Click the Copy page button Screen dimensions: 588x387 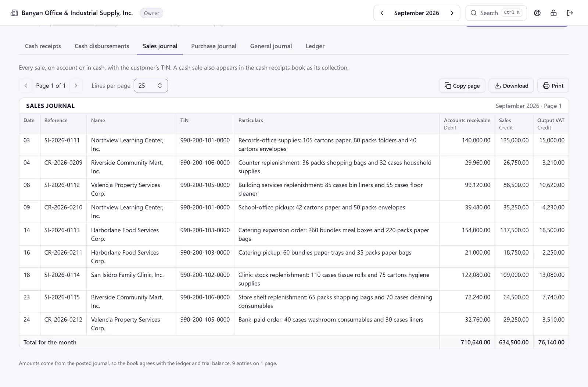tap(462, 86)
